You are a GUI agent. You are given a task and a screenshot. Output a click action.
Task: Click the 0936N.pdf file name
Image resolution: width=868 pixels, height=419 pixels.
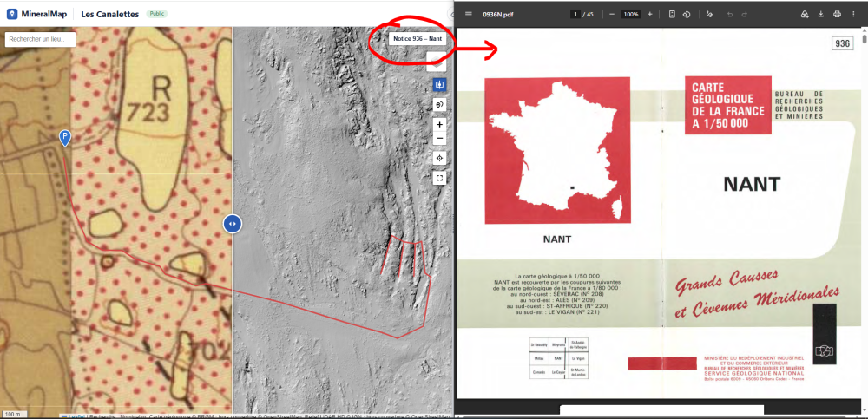click(x=497, y=15)
